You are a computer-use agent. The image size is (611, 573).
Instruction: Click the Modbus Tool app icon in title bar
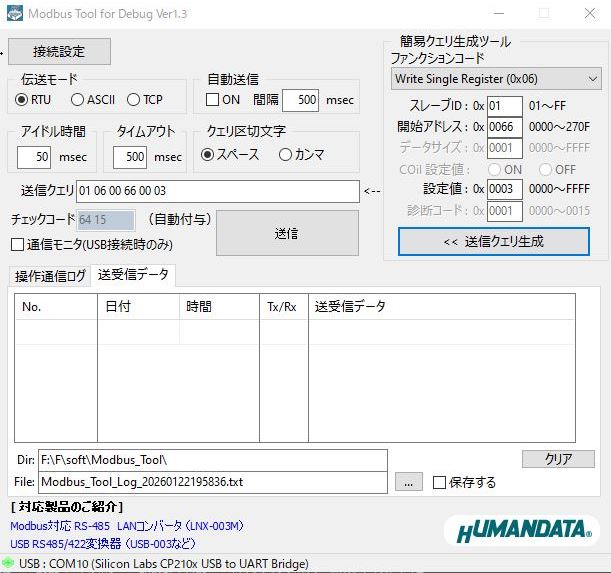point(13,13)
